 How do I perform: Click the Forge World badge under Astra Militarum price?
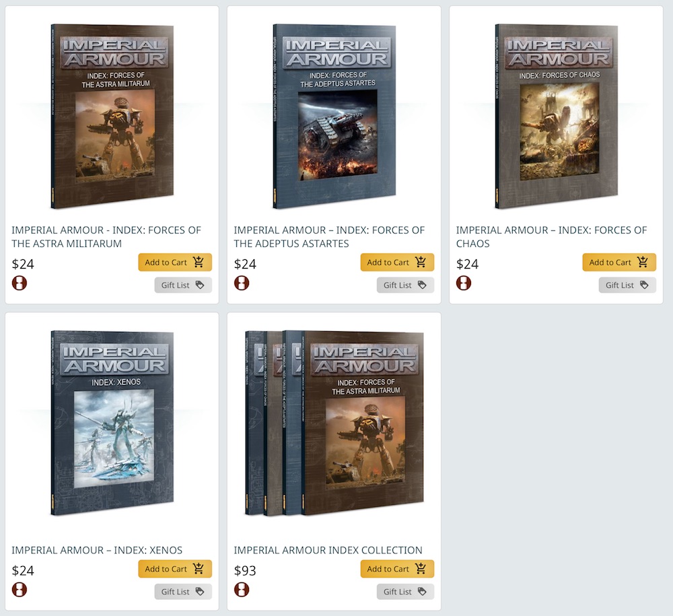[x=20, y=283]
